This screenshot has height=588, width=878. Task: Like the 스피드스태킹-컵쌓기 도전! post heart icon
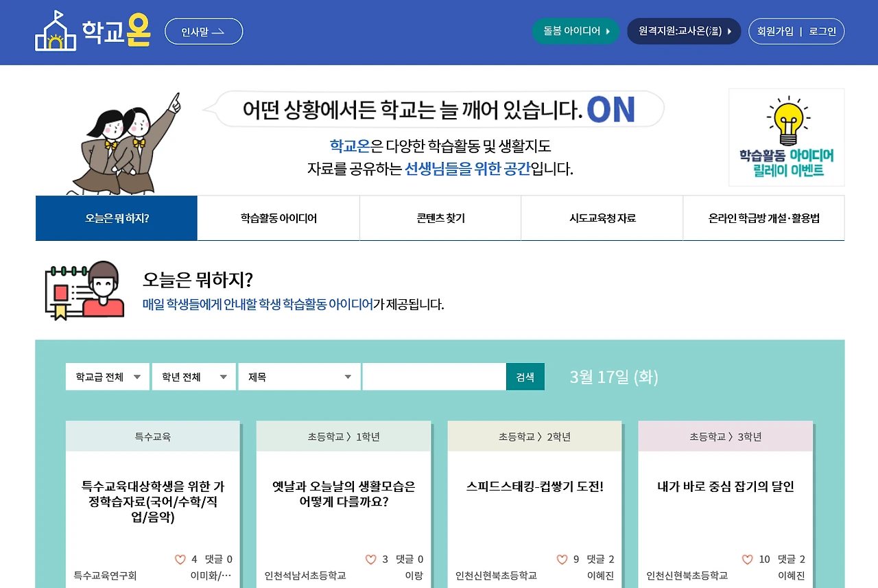561,560
